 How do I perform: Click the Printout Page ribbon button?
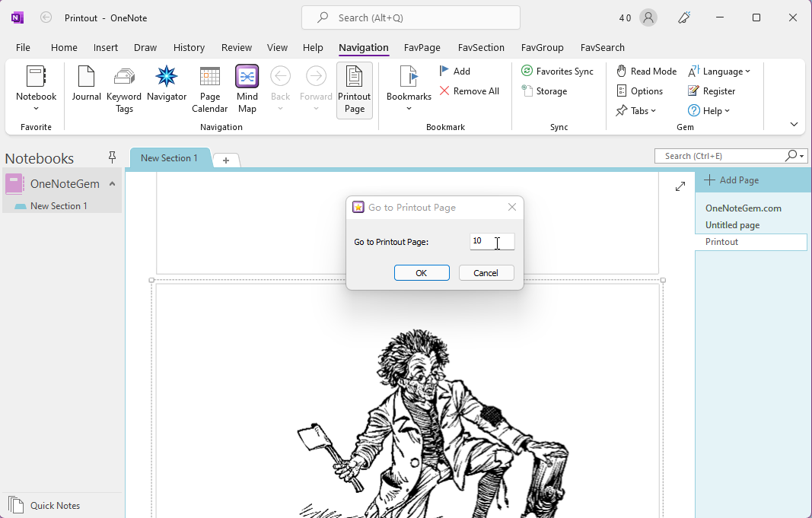click(x=354, y=90)
